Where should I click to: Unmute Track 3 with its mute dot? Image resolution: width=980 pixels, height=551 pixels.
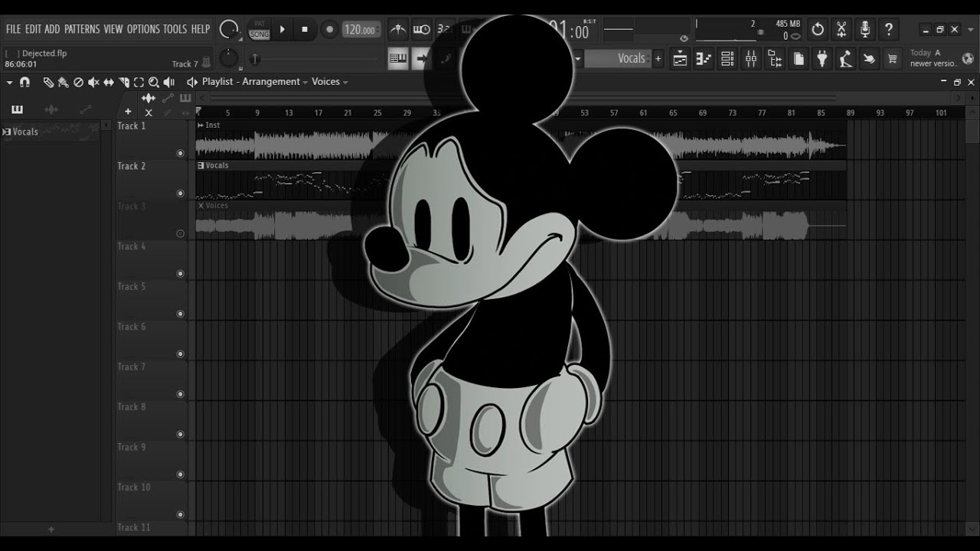tap(181, 233)
